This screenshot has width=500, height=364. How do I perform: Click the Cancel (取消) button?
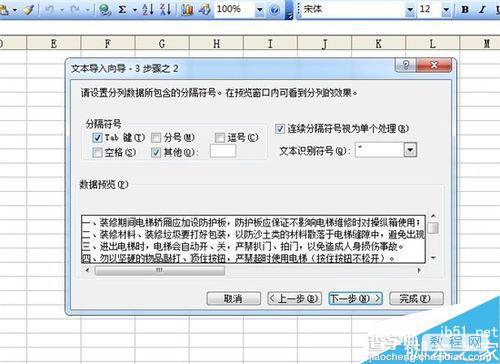(x=233, y=299)
